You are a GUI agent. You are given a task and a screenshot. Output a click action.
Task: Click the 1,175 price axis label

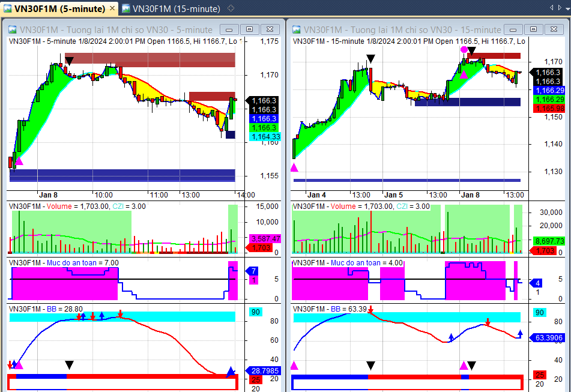pos(269,41)
